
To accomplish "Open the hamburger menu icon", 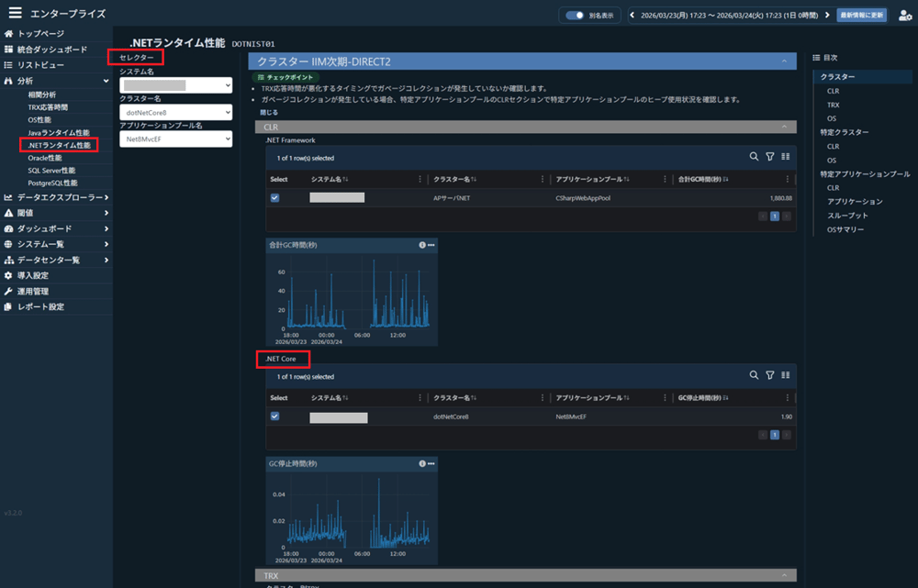I will [x=15, y=14].
